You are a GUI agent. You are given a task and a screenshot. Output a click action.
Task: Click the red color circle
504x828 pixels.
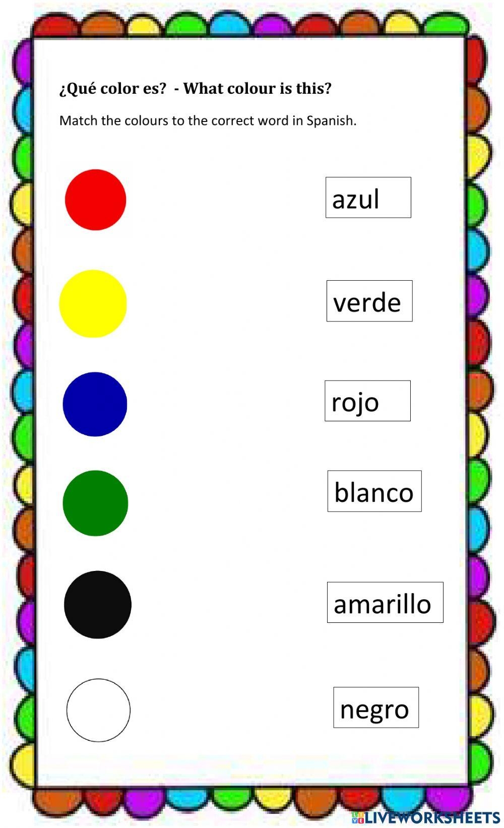coord(95,200)
